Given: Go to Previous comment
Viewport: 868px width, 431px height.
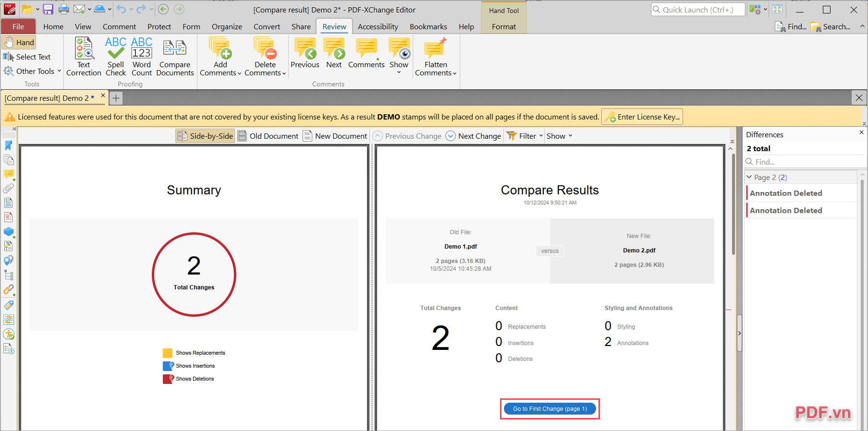Looking at the screenshot, I should tap(305, 53).
